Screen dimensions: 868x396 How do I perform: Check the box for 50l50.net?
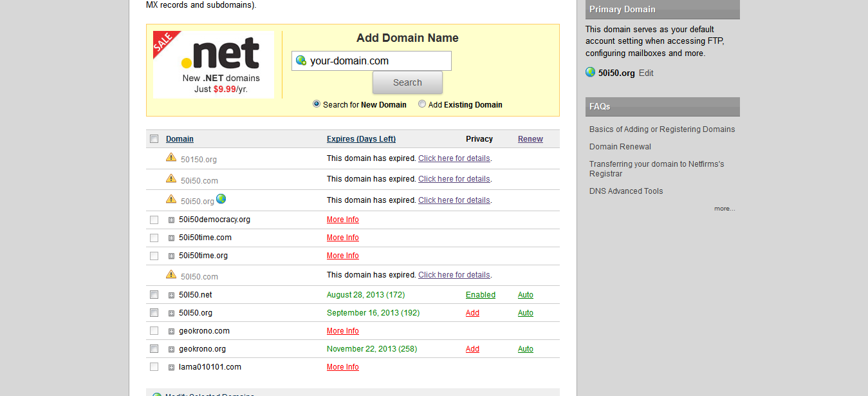[154, 295]
